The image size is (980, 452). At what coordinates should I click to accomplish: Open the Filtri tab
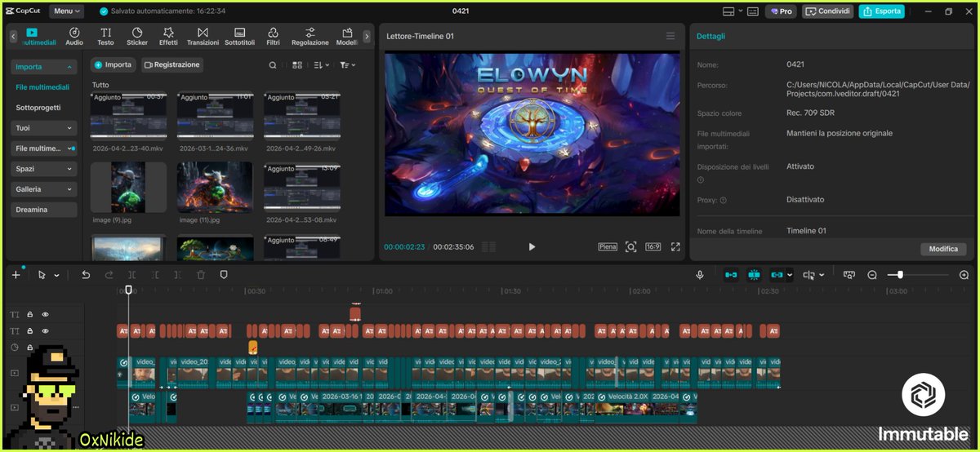tap(273, 37)
